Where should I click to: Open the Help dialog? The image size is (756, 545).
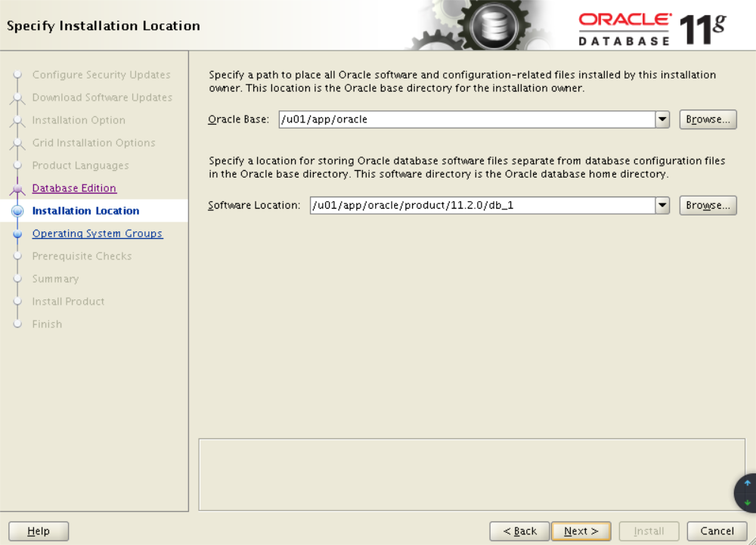tap(39, 531)
